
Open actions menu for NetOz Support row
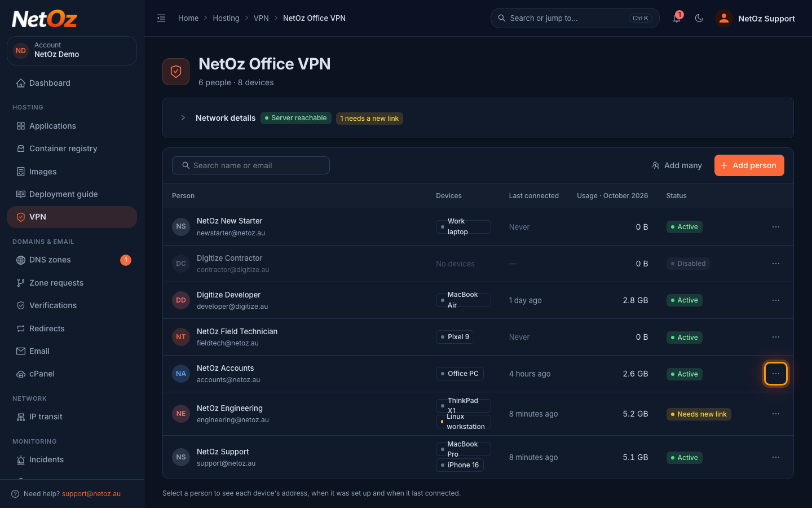776,457
